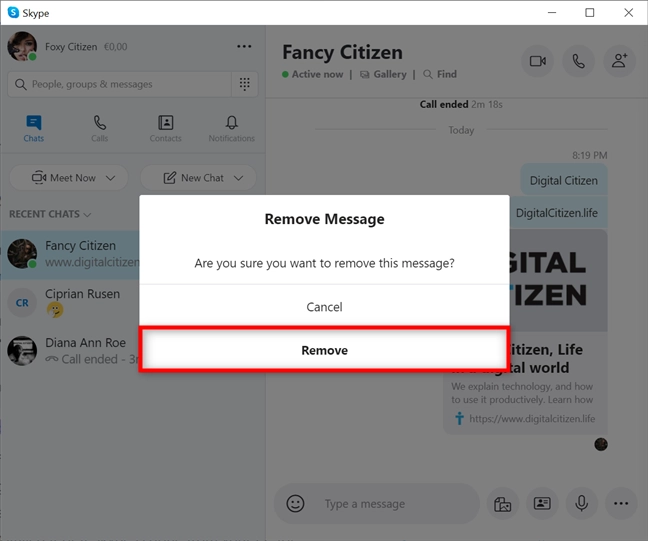
Task: Click Find in the chat header
Action: pyautogui.click(x=440, y=74)
